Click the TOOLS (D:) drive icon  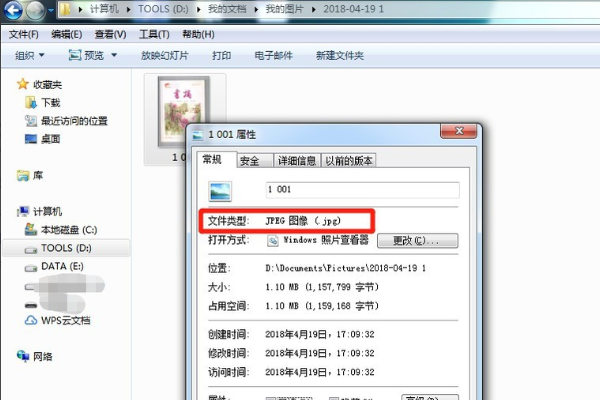point(31,250)
